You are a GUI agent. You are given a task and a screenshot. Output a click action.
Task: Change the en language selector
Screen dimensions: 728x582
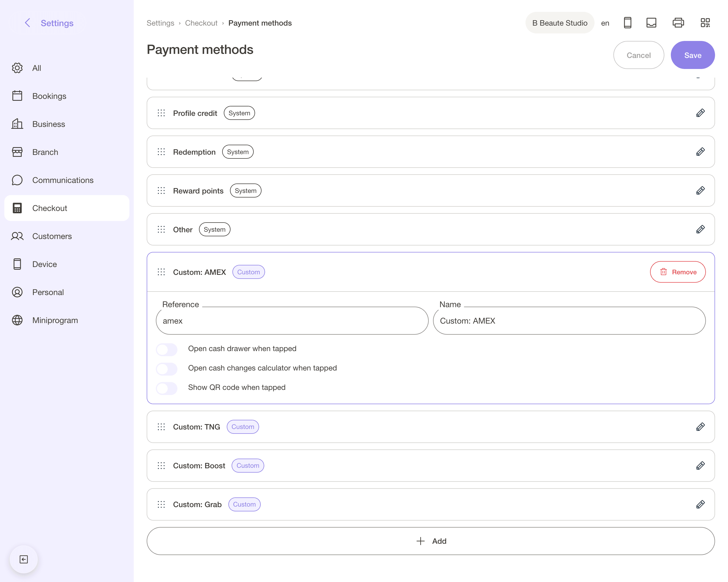point(605,23)
